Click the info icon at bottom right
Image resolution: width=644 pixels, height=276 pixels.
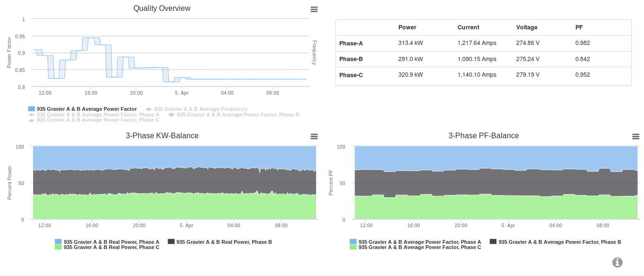[x=618, y=262]
